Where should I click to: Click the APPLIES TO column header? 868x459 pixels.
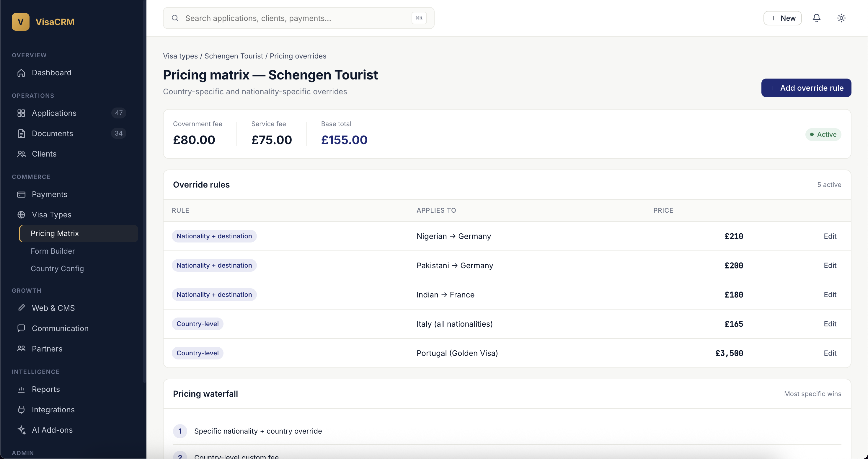pos(436,210)
